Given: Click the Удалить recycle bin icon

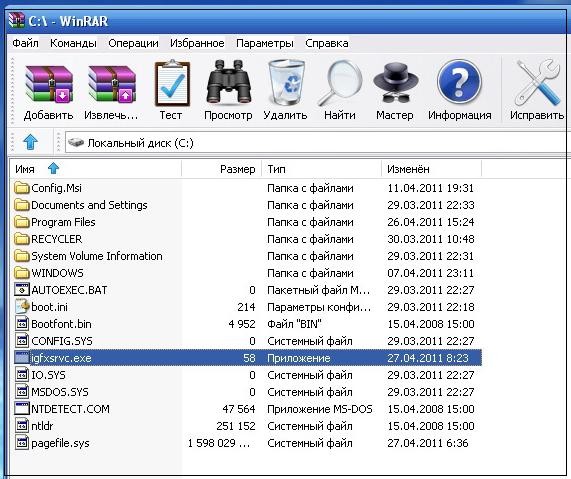Looking at the screenshot, I should [x=286, y=83].
